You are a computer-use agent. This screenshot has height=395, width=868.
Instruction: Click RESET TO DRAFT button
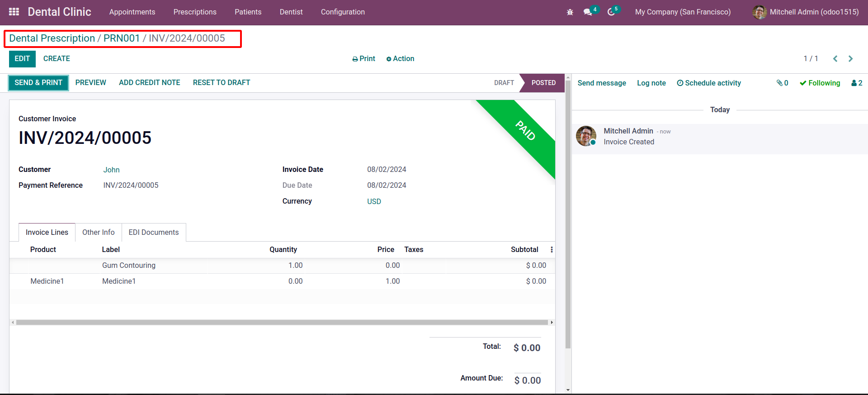[222, 83]
